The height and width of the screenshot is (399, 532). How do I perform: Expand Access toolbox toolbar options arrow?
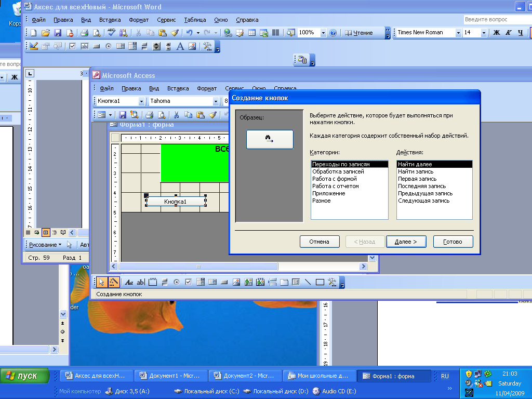(342, 282)
